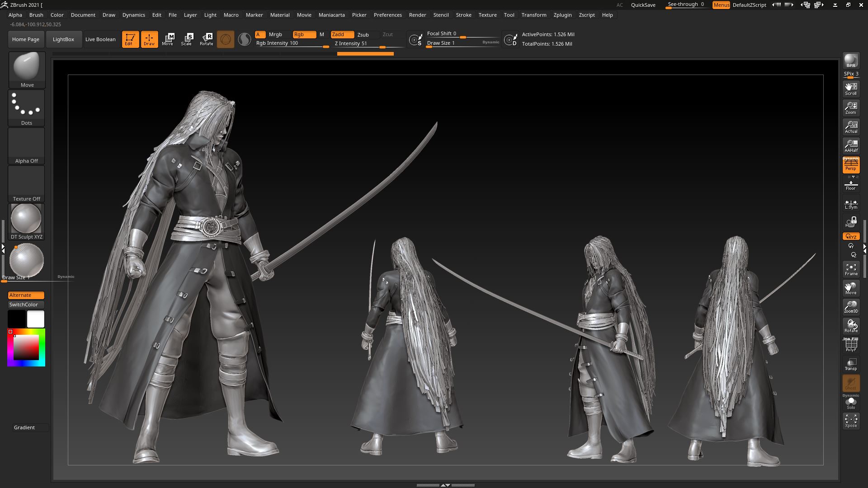Switch to Zsub mode
The image size is (868, 488).
[363, 35]
